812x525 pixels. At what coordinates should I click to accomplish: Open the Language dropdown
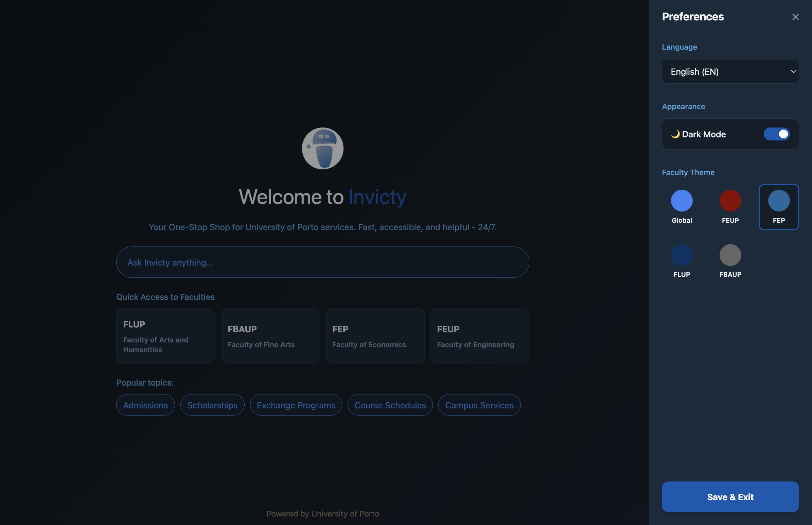click(730, 72)
